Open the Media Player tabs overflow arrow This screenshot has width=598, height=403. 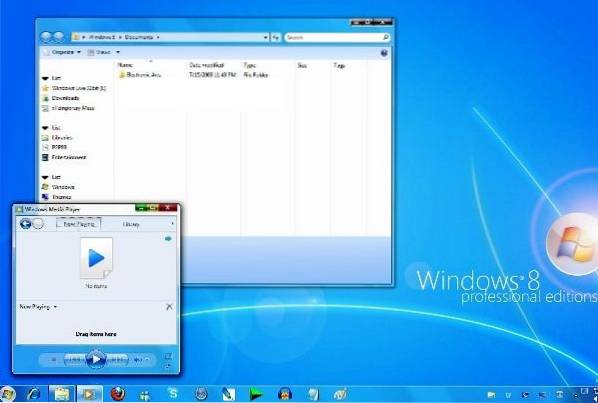[172, 224]
